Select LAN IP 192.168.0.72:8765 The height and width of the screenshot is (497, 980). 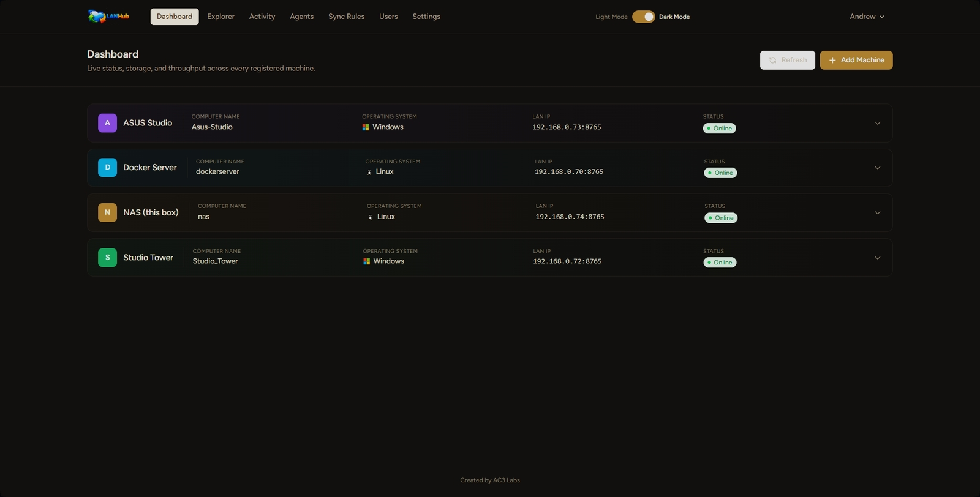pyautogui.click(x=567, y=261)
